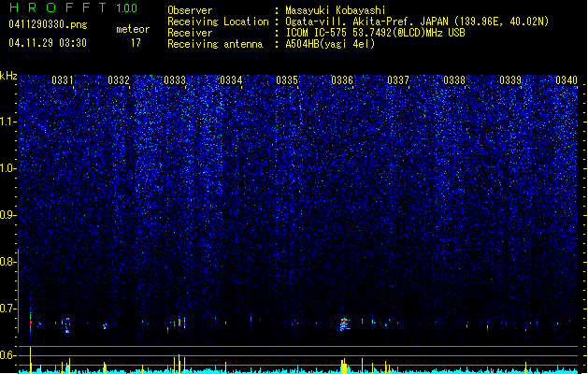The image size is (588, 374).
Task: Click the 0336 time marker
Action: point(342,80)
